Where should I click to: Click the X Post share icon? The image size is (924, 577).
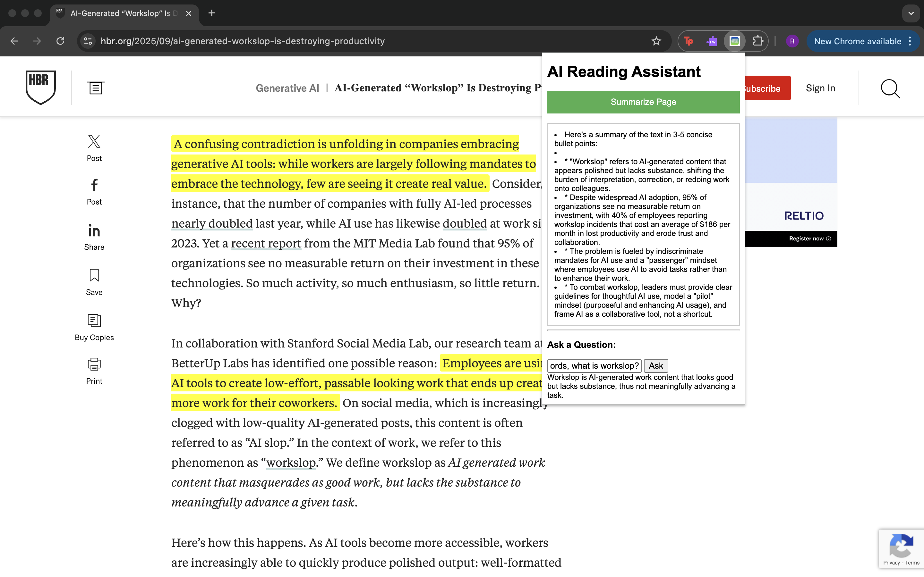[94, 142]
